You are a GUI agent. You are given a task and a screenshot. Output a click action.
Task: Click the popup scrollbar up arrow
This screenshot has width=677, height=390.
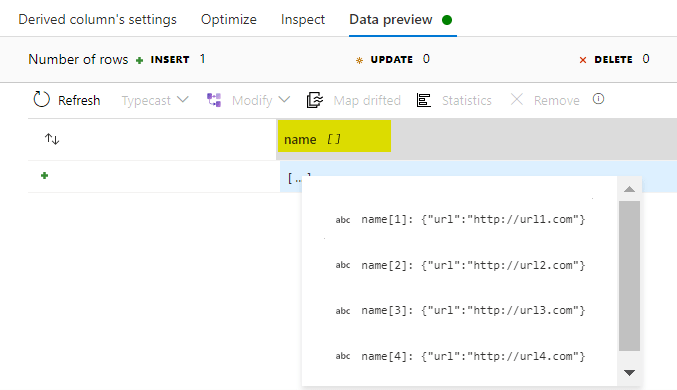click(x=630, y=189)
